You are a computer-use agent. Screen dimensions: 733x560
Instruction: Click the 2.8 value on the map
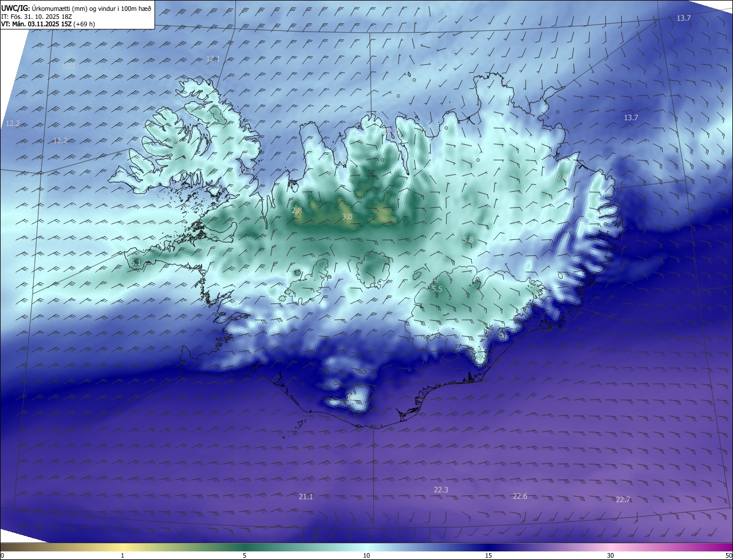297,211
